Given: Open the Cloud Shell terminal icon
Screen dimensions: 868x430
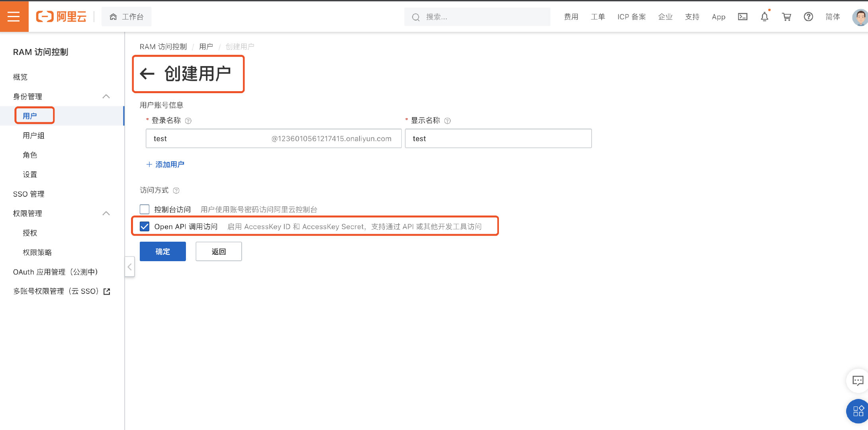Looking at the screenshot, I should 743,17.
